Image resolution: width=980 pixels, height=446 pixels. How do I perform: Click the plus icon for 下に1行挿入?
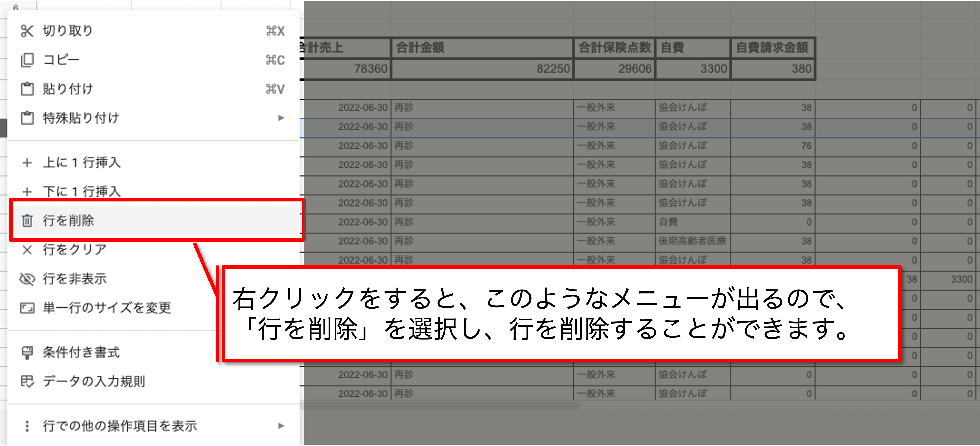(27, 191)
